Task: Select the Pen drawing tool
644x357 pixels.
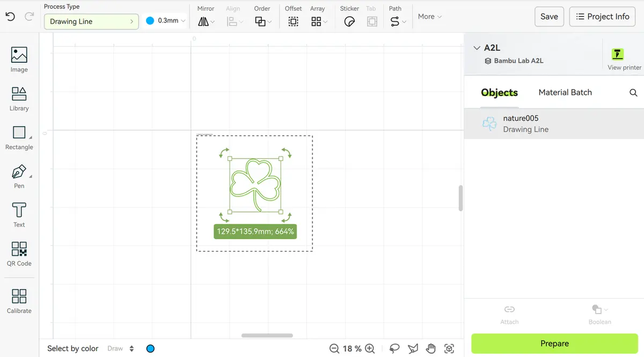Action: [x=19, y=176]
